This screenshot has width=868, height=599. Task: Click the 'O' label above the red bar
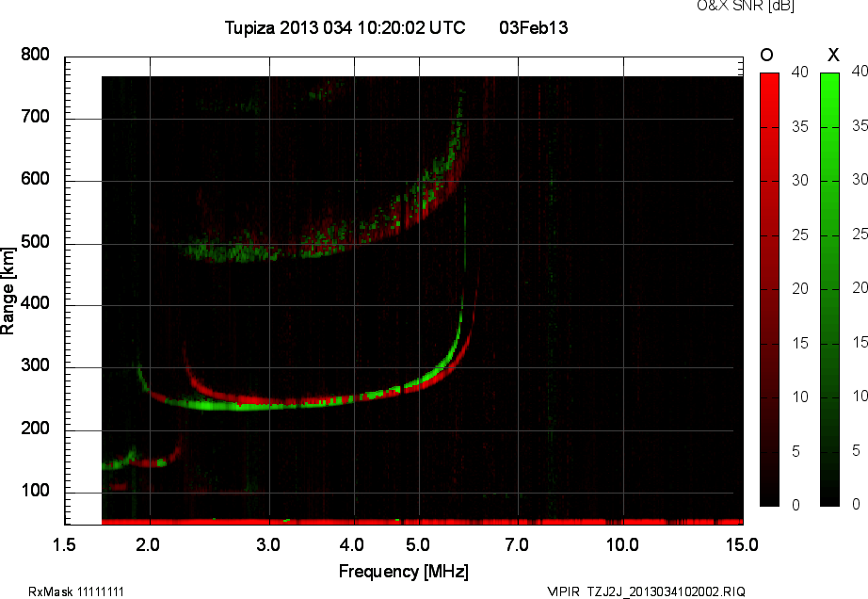tap(766, 56)
